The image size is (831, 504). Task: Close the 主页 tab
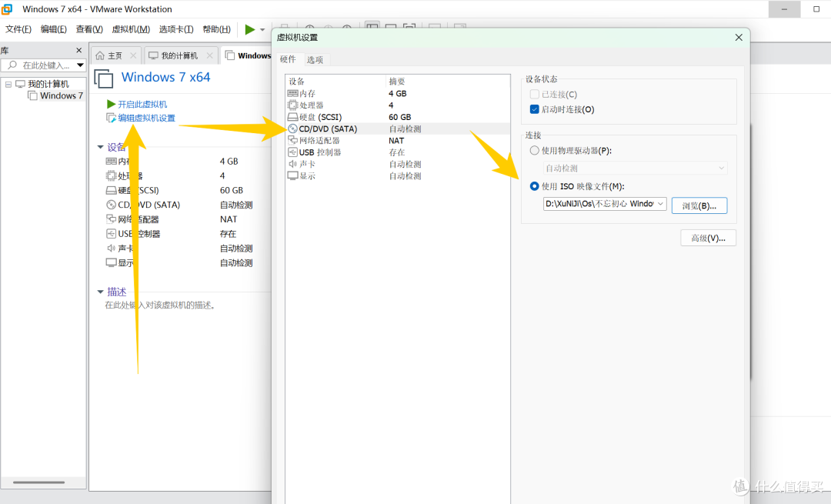coord(133,55)
